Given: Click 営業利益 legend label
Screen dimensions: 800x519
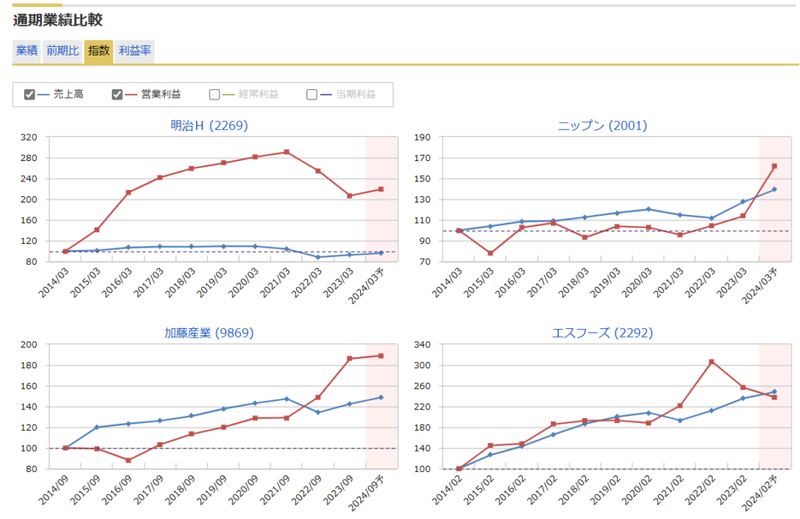Looking at the screenshot, I should 161,94.
